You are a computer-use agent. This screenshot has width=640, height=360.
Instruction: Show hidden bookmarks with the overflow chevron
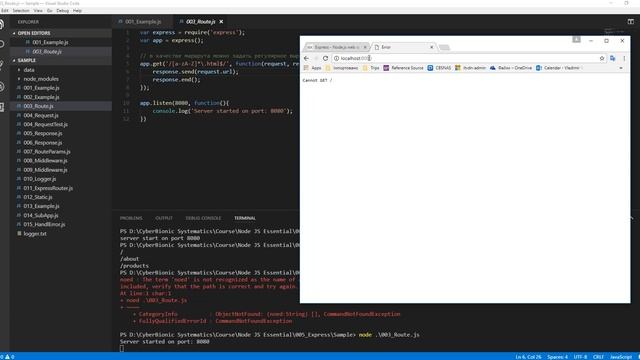coord(621,68)
